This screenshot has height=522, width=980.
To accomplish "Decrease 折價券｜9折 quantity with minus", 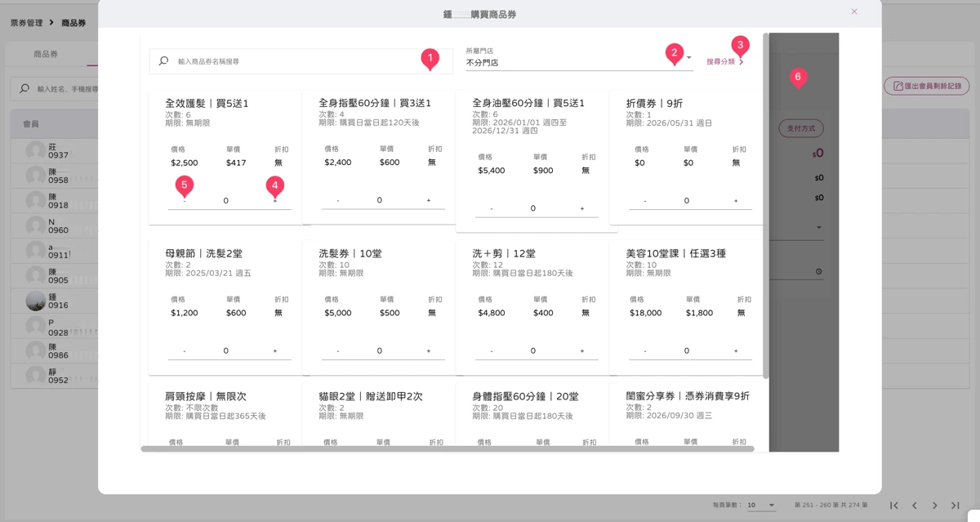I will click(645, 201).
